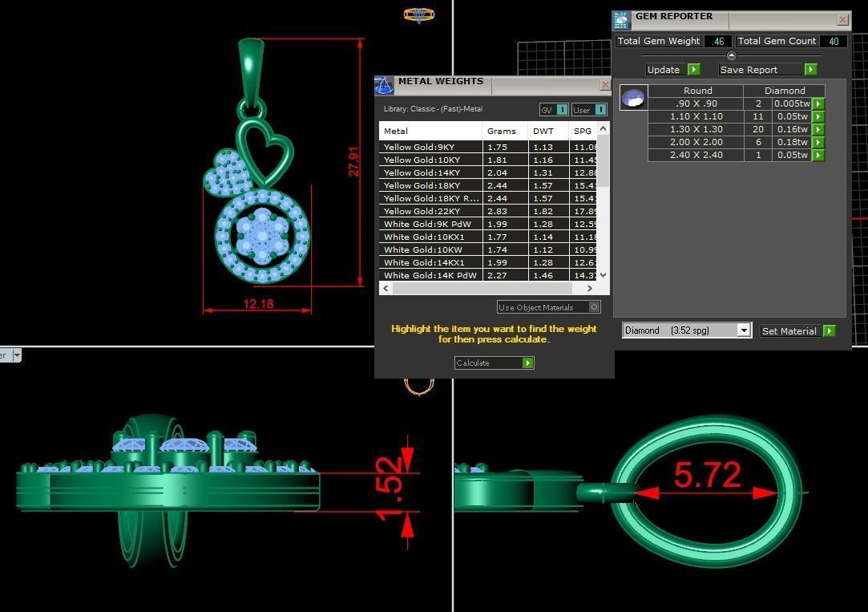The height and width of the screenshot is (612, 868).
Task: Click the green arrow for .90 X .90 row
Action: 818,103
